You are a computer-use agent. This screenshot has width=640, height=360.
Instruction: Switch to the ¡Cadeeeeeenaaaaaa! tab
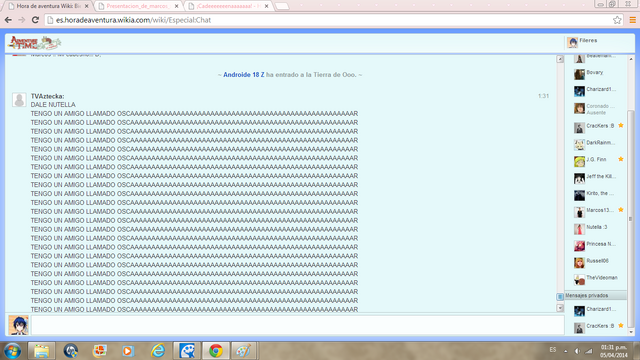tap(229, 6)
